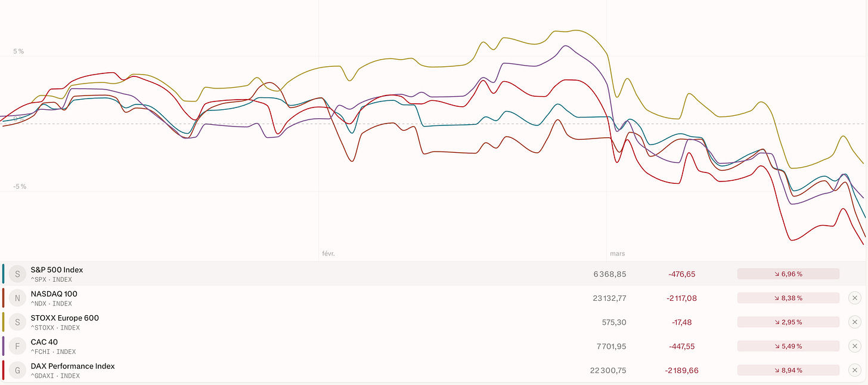Toggle the S&P 500 line via its teal bar
Screen dimensions: 868x385
pos(4,273)
